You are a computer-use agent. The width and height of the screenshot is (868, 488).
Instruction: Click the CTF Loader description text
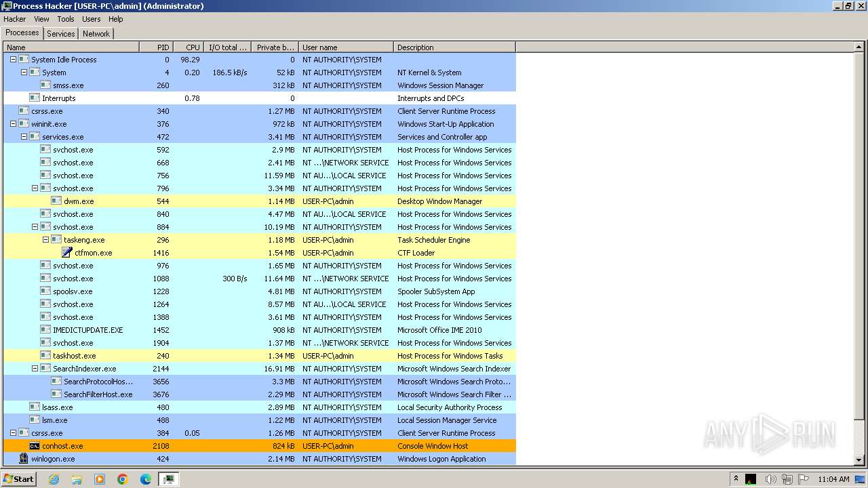tap(416, 253)
